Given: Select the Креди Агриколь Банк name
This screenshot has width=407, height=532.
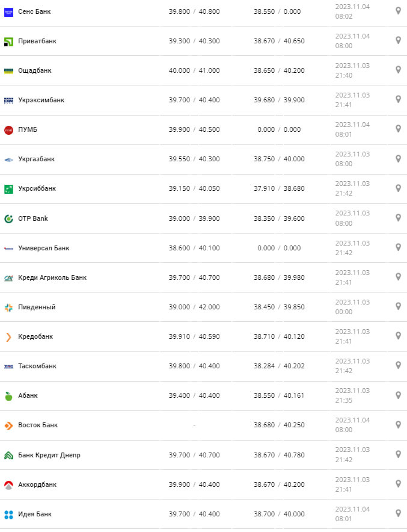Looking at the screenshot, I should (x=52, y=277).
